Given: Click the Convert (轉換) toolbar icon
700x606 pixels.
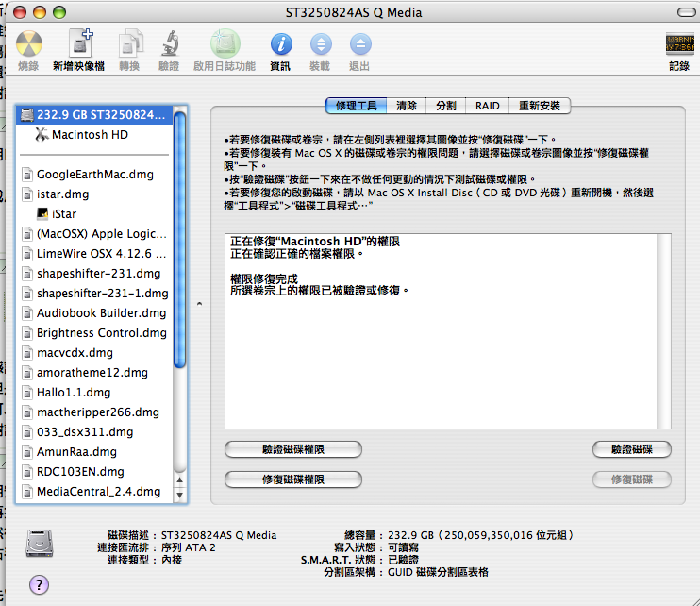Looking at the screenshot, I should tap(130, 44).
